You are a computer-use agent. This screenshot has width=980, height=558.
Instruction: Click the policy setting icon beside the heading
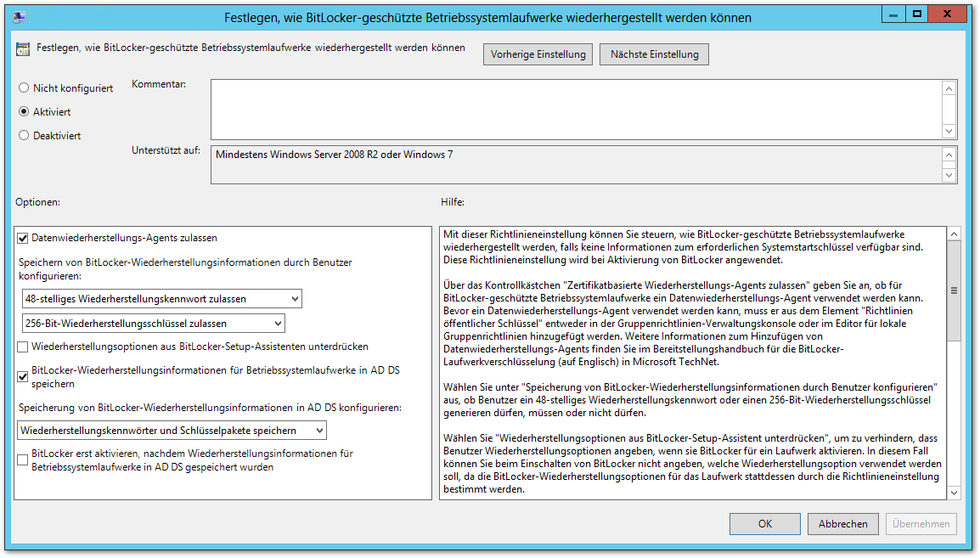tap(23, 49)
